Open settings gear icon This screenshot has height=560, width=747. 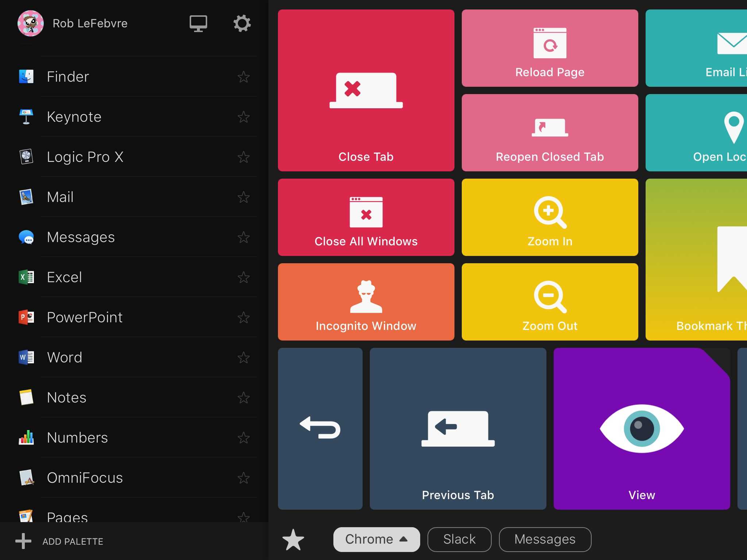[x=242, y=23]
